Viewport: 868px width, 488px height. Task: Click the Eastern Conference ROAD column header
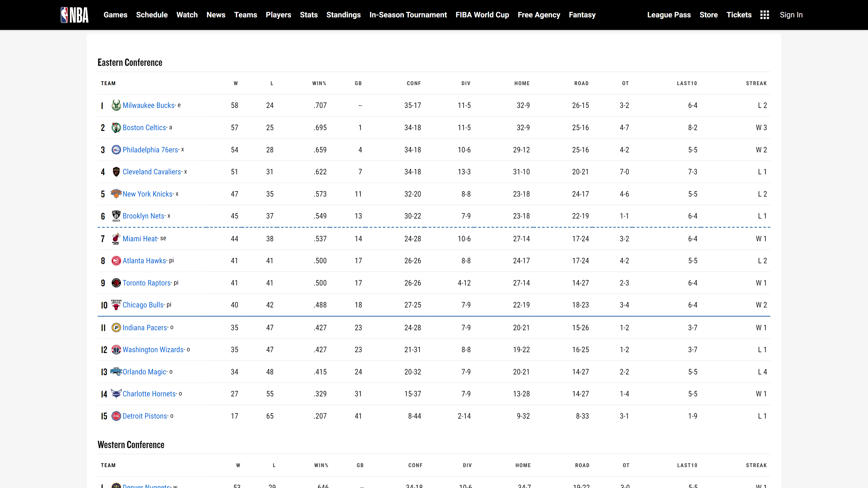(x=581, y=83)
